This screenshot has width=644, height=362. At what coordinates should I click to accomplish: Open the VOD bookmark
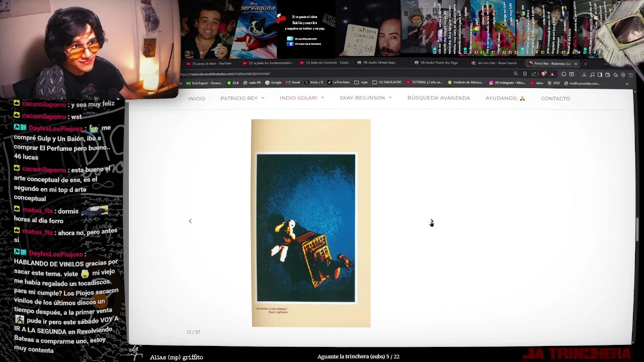click(553, 83)
